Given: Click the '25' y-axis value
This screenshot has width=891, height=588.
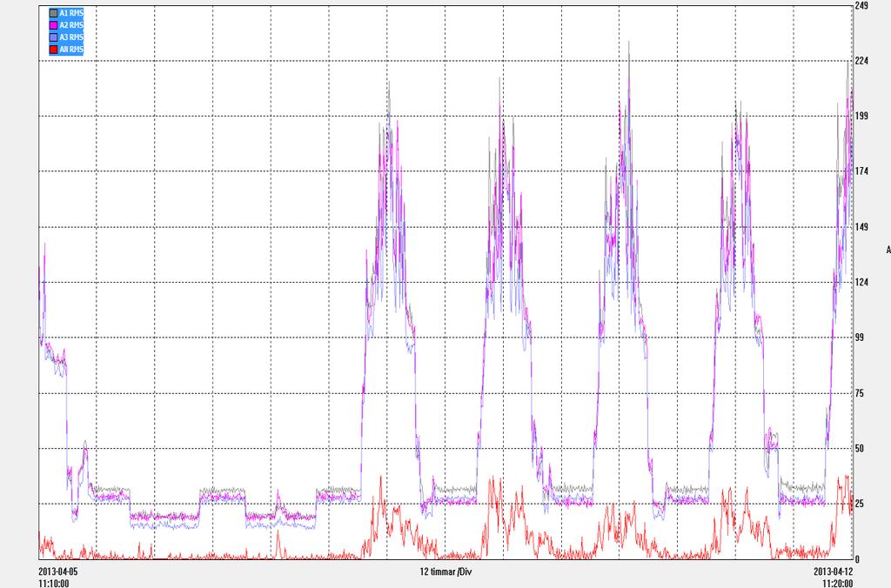Looking at the screenshot, I should click(859, 504).
